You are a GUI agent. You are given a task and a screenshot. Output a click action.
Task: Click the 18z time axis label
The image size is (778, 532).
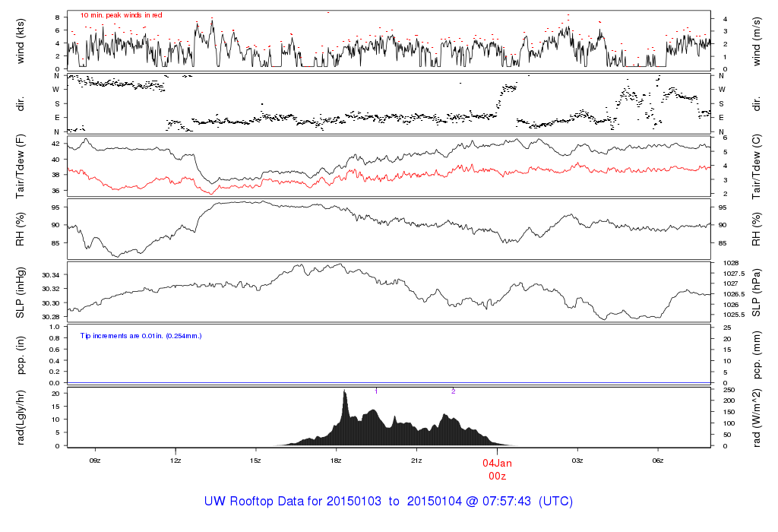336,461
